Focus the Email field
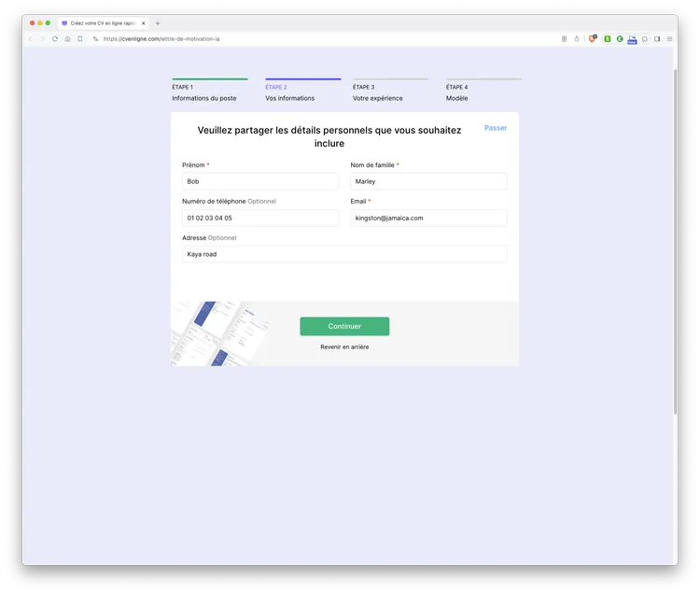 click(428, 218)
